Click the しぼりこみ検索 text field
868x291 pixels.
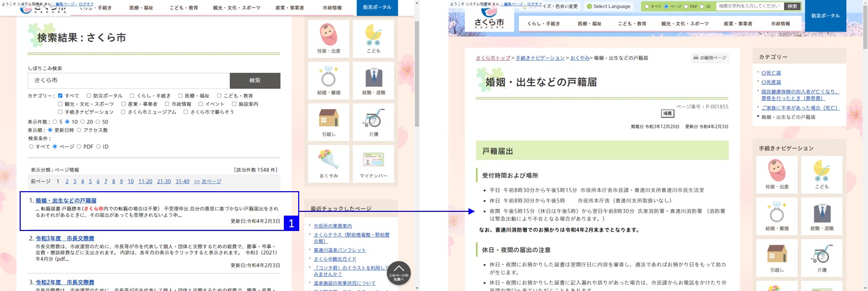pyautogui.click(x=128, y=80)
